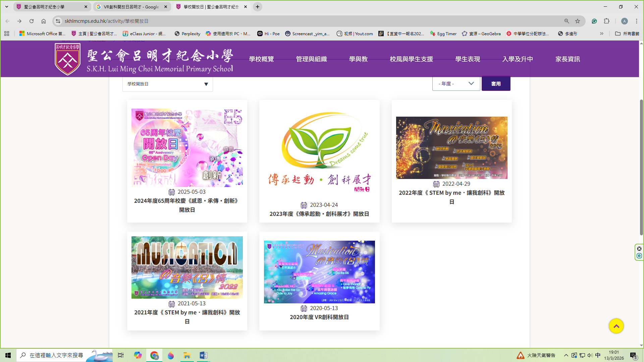Click the school crest logo
Viewport: 644px width, 362px height.
pyautogui.click(x=67, y=59)
